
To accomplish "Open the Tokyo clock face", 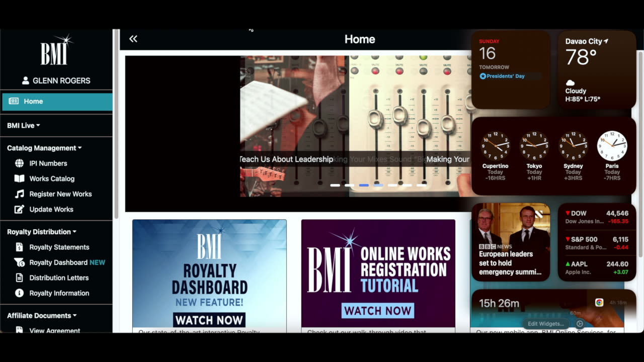I will tap(534, 146).
